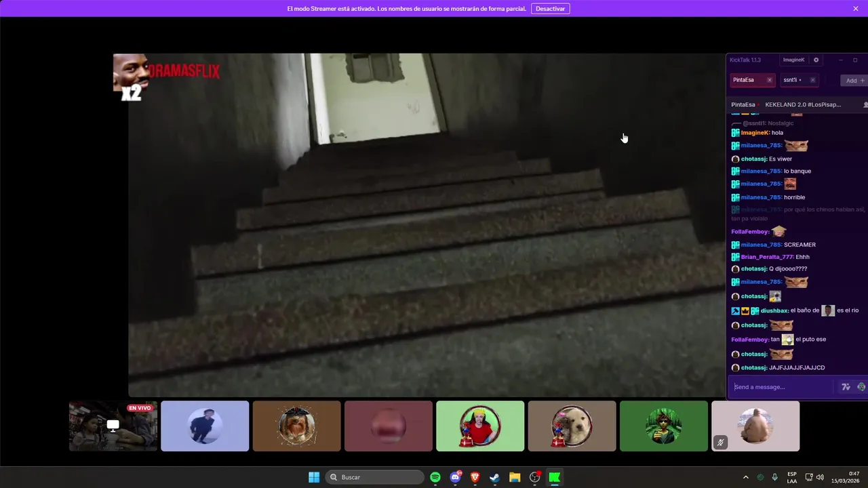Select the muted participant tile with pink background
Viewport: 868px width, 488px height.
[x=755, y=426]
